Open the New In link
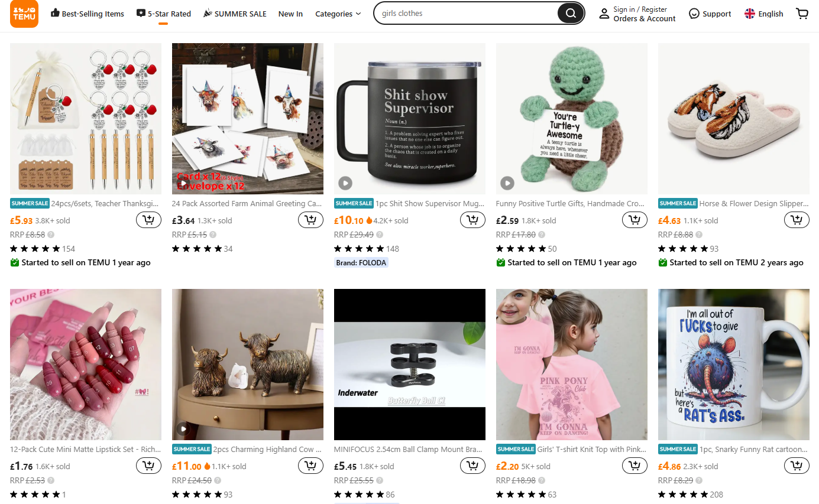The width and height of the screenshot is (819, 504). pos(290,14)
